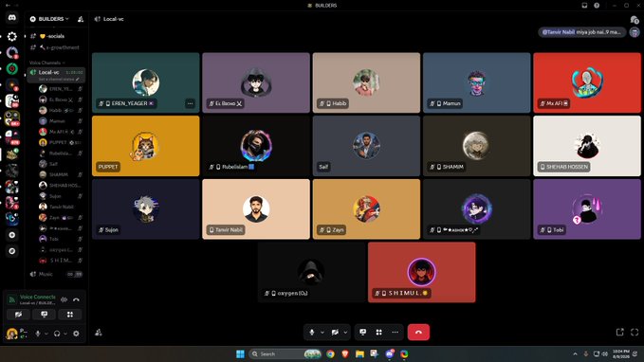Show the chat panel icon
644x362 pixels.
point(635,19)
